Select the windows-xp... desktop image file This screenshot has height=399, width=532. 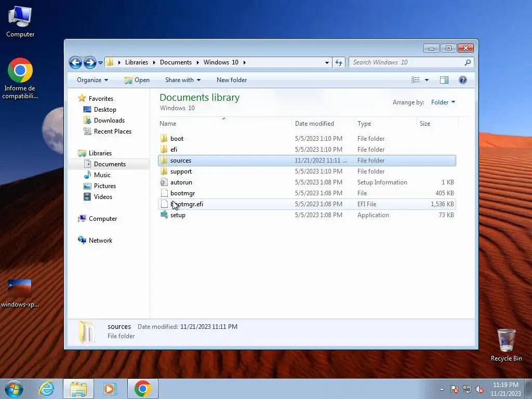(x=20, y=294)
